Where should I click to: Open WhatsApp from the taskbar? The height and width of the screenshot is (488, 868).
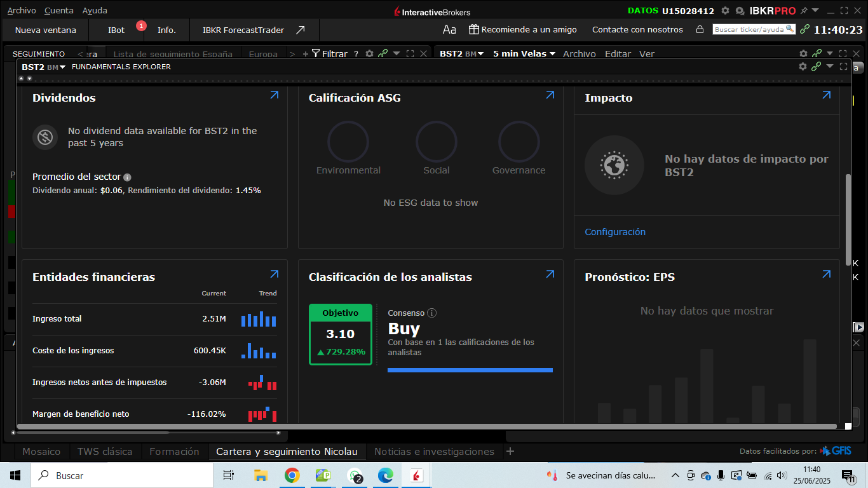point(355,475)
